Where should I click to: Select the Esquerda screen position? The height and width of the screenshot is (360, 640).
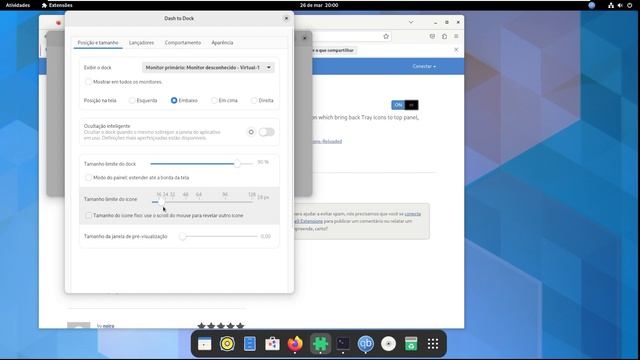(x=132, y=100)
